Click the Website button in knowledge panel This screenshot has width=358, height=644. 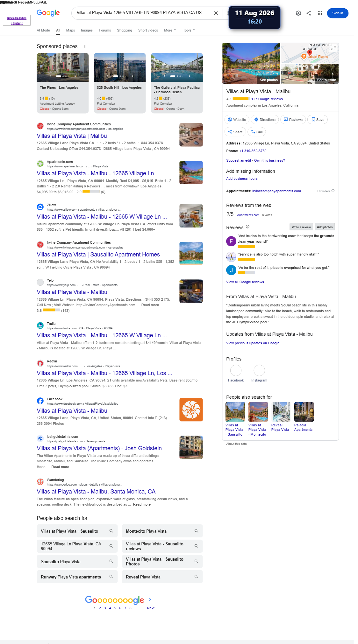click(x=237, y=120)
